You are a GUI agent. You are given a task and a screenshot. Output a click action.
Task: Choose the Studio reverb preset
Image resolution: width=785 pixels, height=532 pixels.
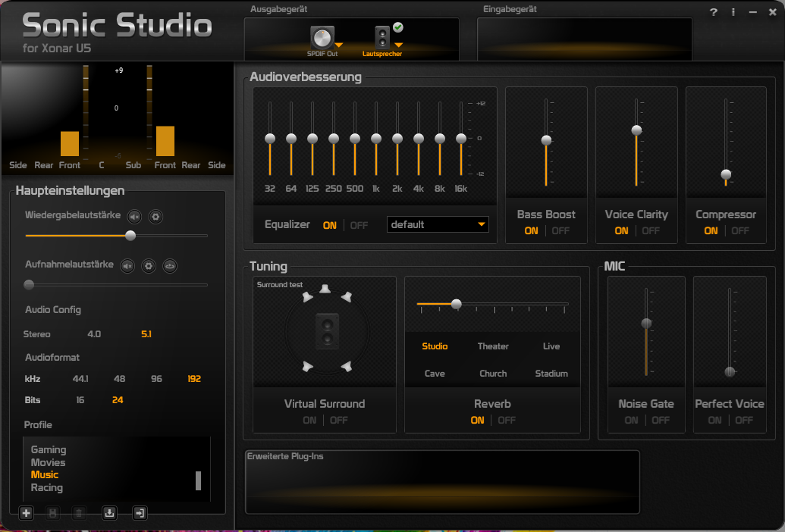pyautogui.click(x=435, y=346)
